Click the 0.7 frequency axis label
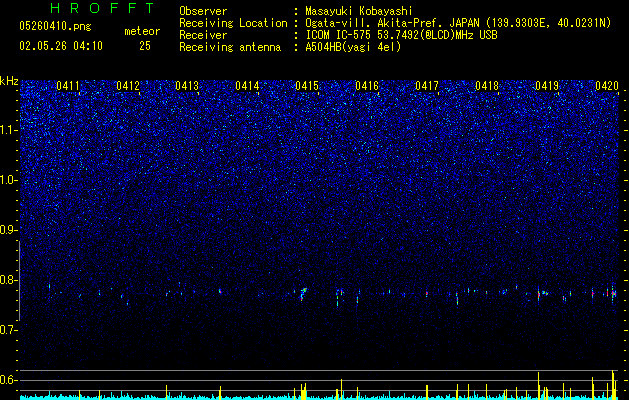The width and height of the screenshot is (629, 400). coord(9,330)
